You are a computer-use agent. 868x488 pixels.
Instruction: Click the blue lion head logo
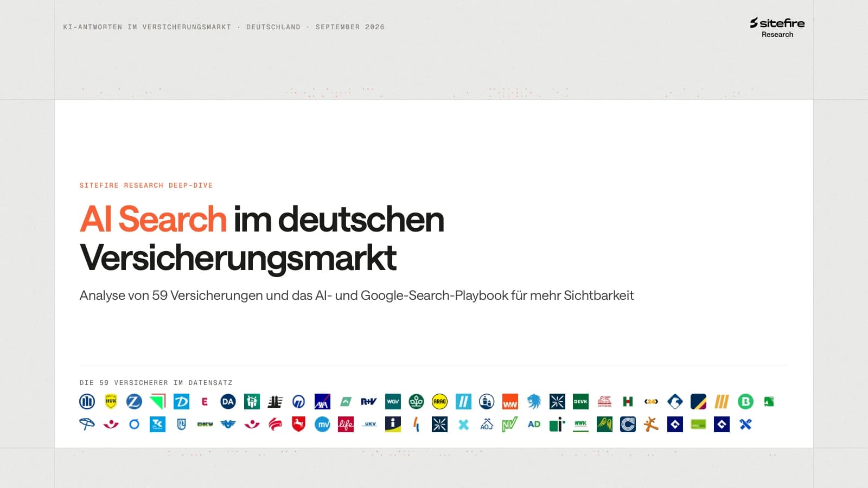click(x=534, y=401)
